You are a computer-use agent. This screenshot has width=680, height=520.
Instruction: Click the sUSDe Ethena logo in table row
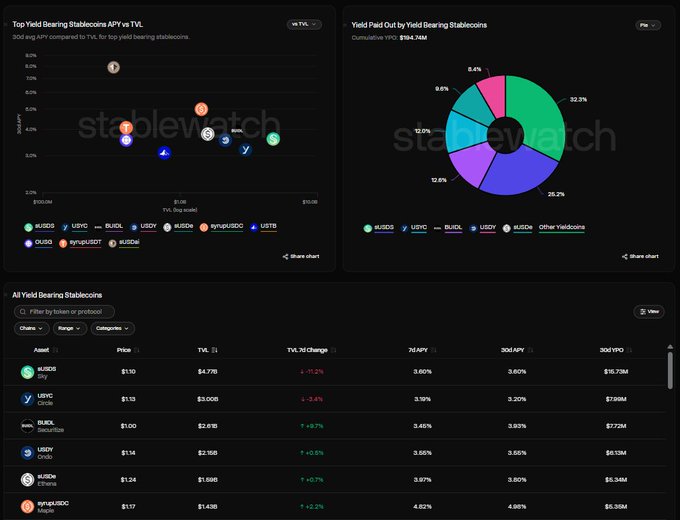(27, 480)
